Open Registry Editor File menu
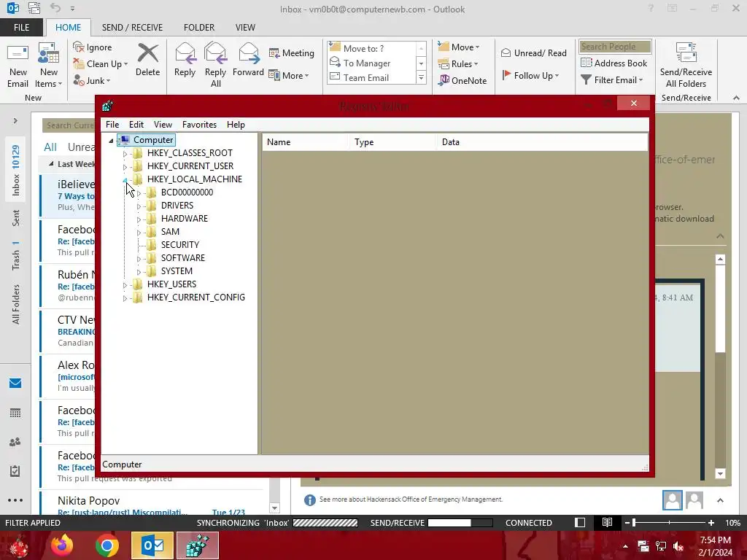The height and width of the screenshot is (560, 747). coord(112,124)
